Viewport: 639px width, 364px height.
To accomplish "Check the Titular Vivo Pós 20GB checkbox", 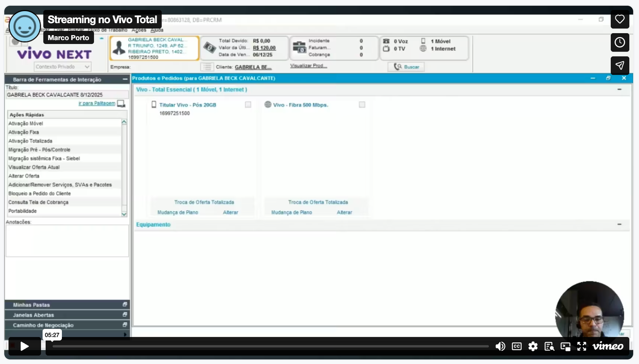I will 248,105.
